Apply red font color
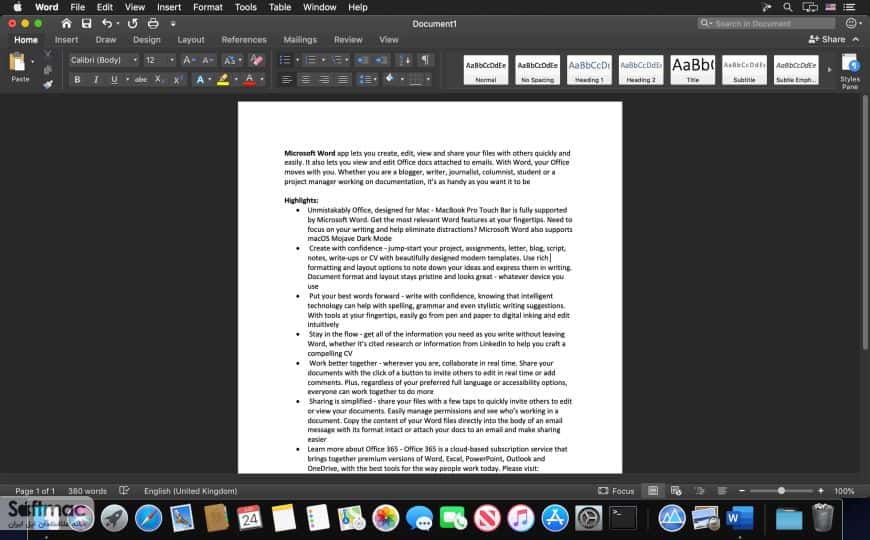Image resolution: width=870 pixels, height=540 pixels. (x=250, y=80)
